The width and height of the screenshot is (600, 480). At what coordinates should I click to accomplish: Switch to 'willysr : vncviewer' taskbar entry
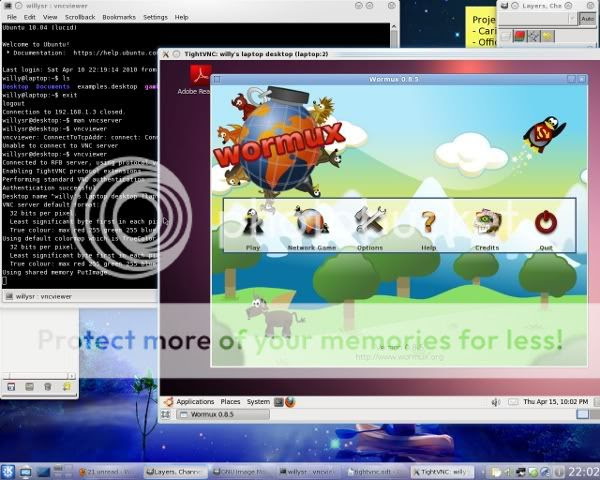click(309, 472)
